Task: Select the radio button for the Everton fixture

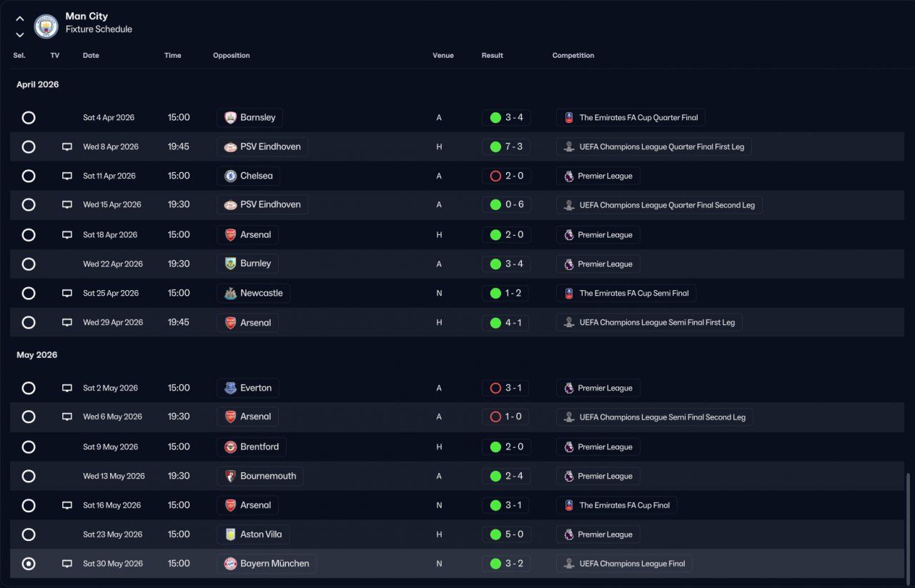Action: coord(29,388)
